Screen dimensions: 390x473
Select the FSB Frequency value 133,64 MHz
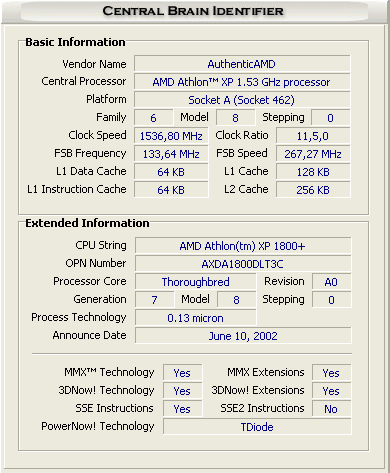click(171, 154)
